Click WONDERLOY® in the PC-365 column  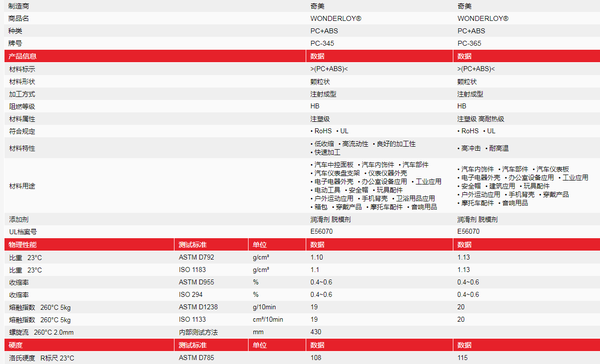[x=483, y=18]
